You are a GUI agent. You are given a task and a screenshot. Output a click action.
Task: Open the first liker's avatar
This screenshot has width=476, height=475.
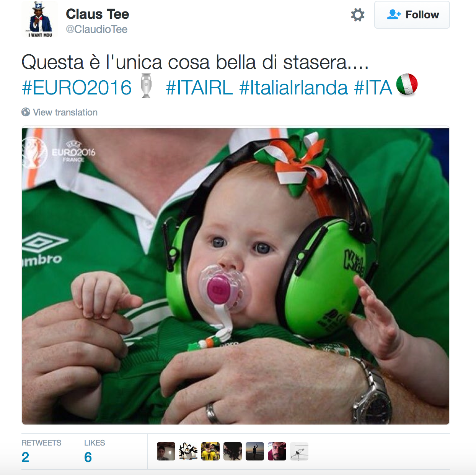(x=166, y=451)
